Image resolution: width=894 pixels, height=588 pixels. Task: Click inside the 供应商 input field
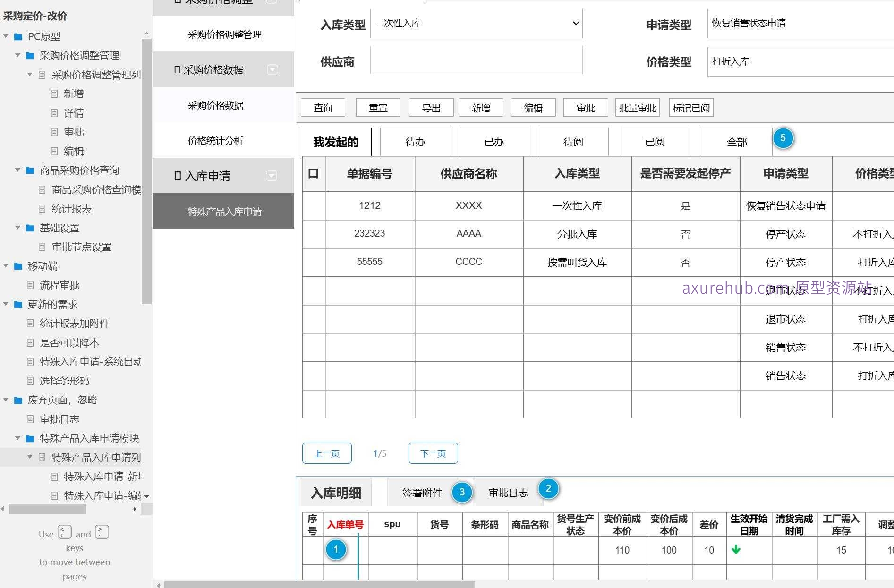[476, 60]
